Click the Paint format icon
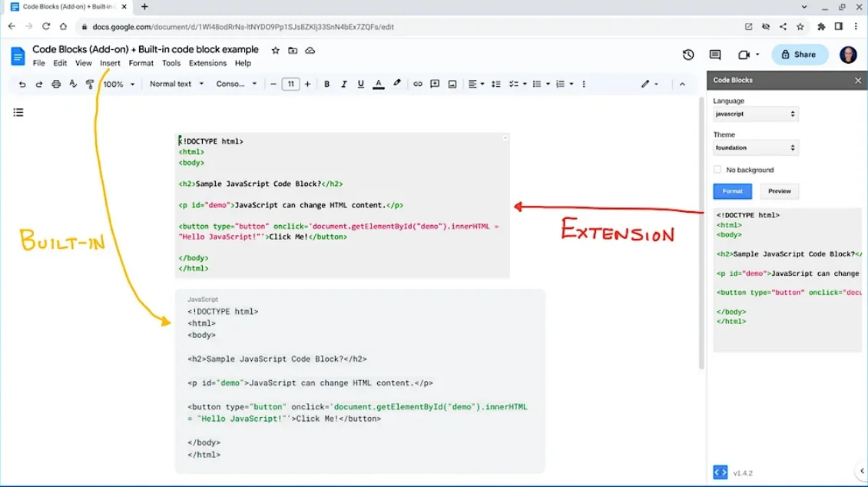 click(x=90, y=84)
